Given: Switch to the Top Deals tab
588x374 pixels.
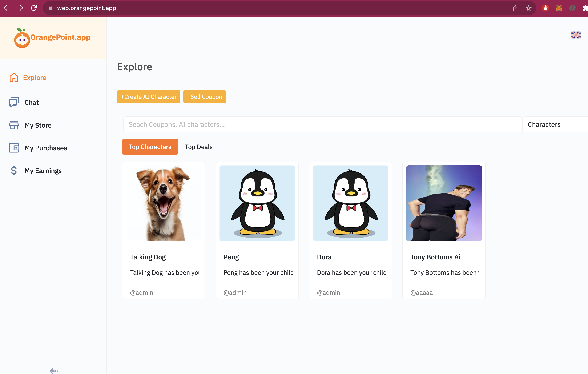Looking at the screenshot, I should [198, 147].
